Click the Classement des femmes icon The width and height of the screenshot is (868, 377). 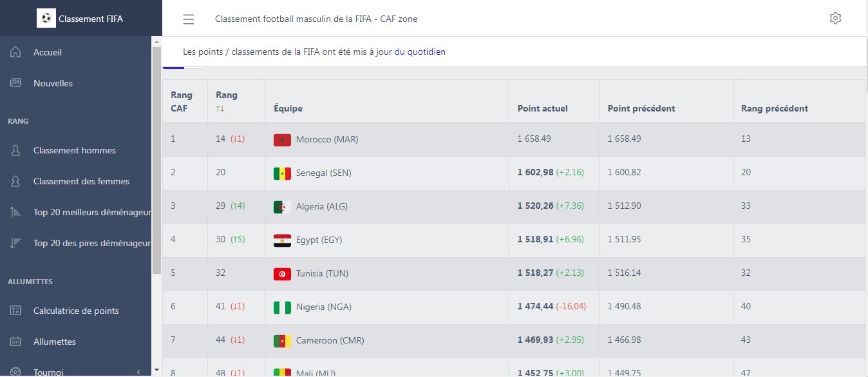16,181
